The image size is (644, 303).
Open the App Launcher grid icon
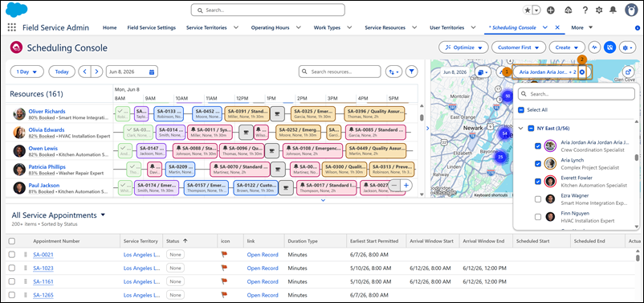tap(12, 27)
